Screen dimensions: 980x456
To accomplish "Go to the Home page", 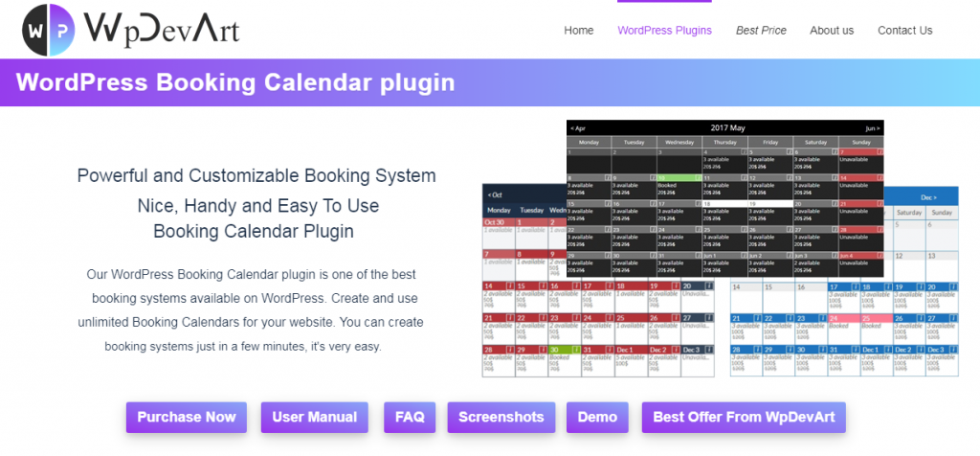I will 579,30.
